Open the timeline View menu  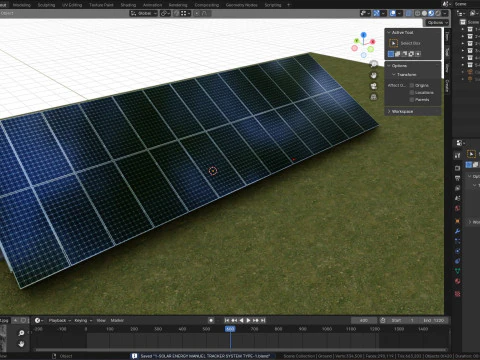101,320
